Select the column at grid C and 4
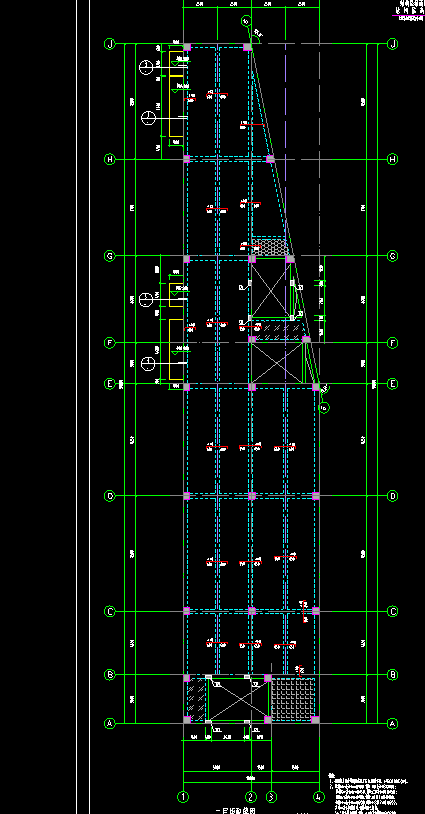This screenshot has width=425, height=814. [x=316, y=611]
